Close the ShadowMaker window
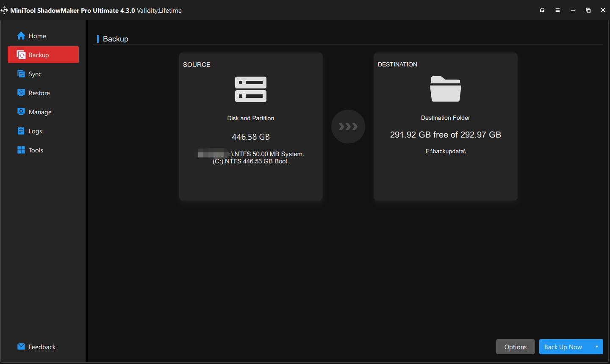 tap(603, 10)
